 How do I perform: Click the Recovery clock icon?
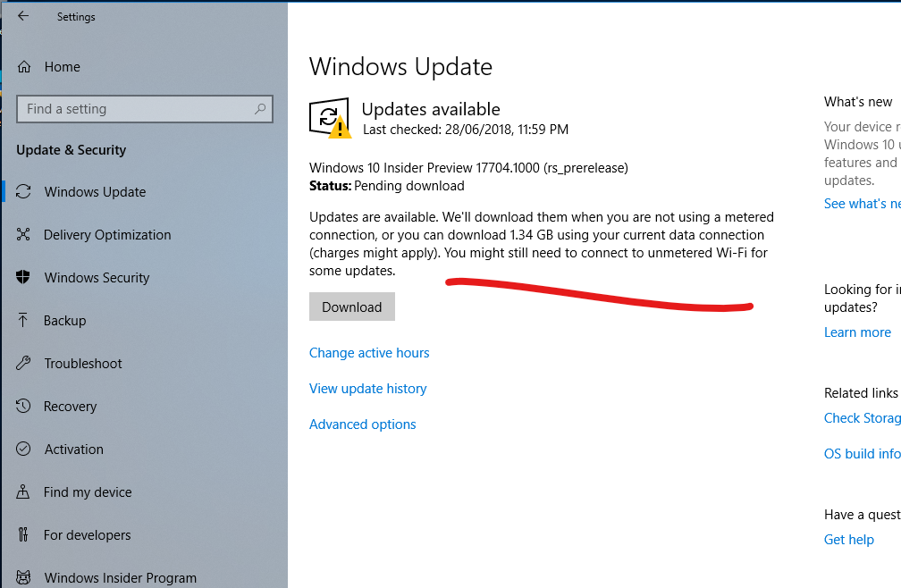click(x=23, y=406)
